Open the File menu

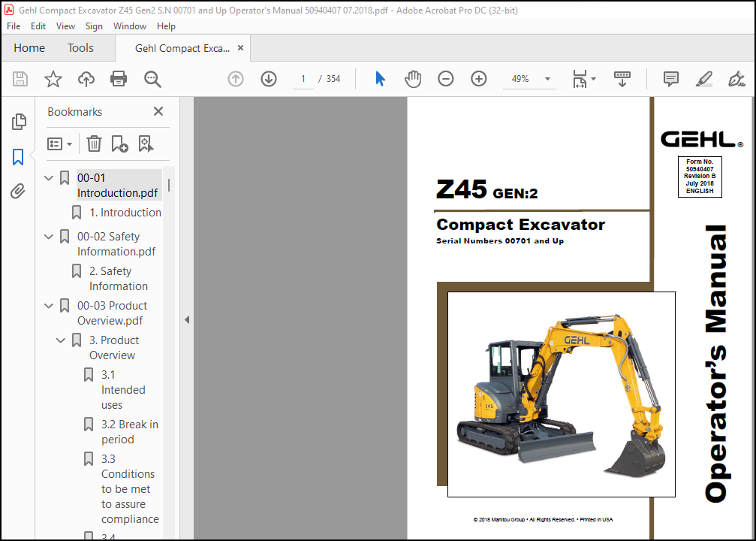14,26
